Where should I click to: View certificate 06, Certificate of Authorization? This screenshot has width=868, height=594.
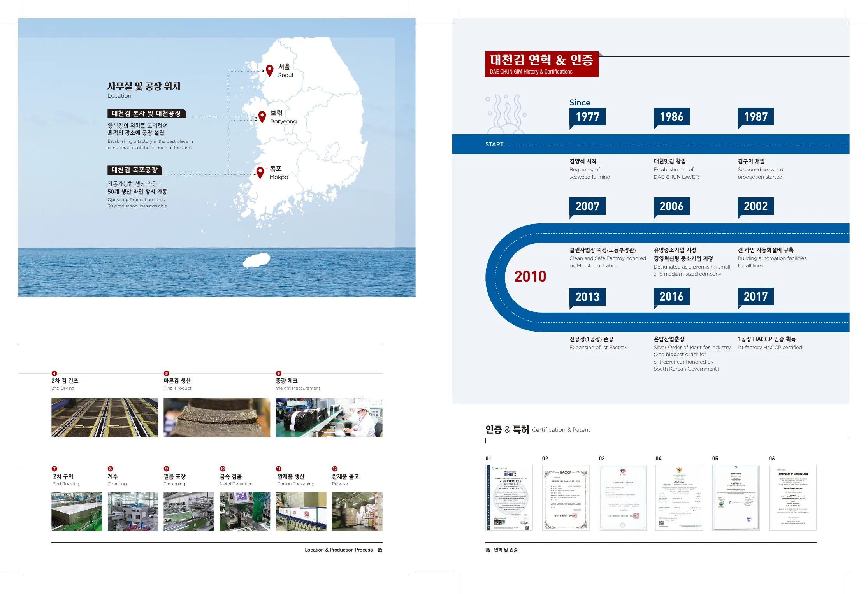point(793,497)
